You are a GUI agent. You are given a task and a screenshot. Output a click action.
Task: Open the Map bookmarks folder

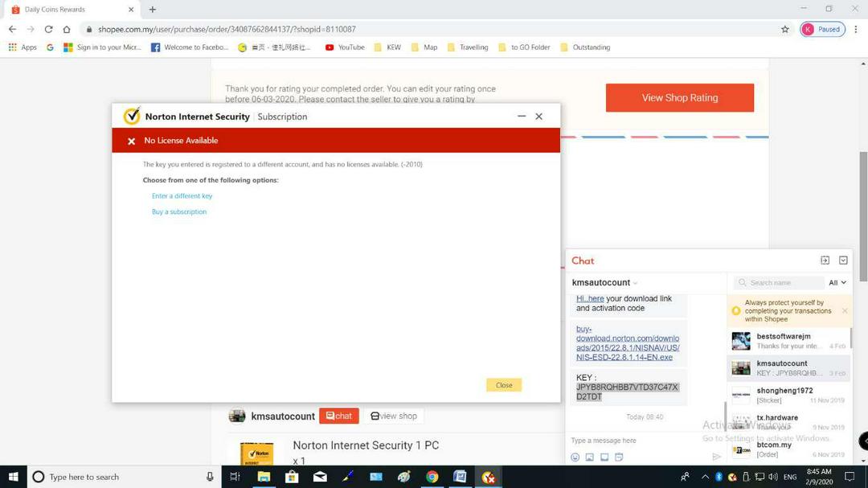pos(424,47)
